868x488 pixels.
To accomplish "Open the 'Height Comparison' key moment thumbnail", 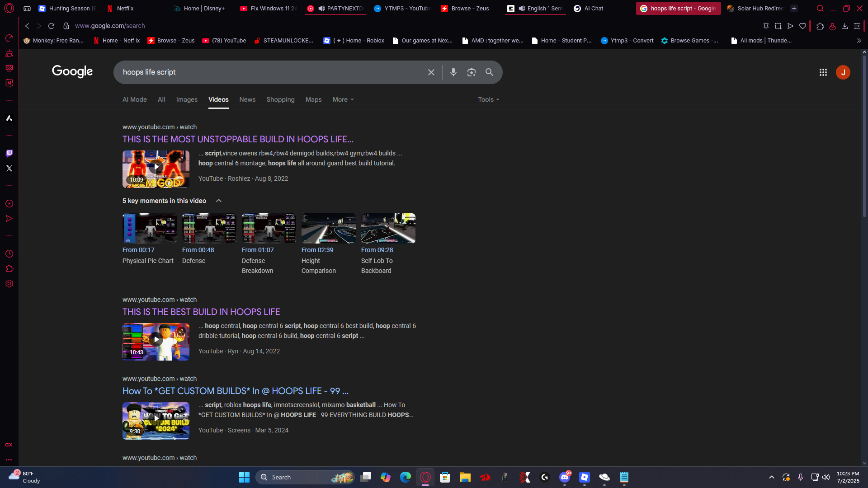I will 329,228.
